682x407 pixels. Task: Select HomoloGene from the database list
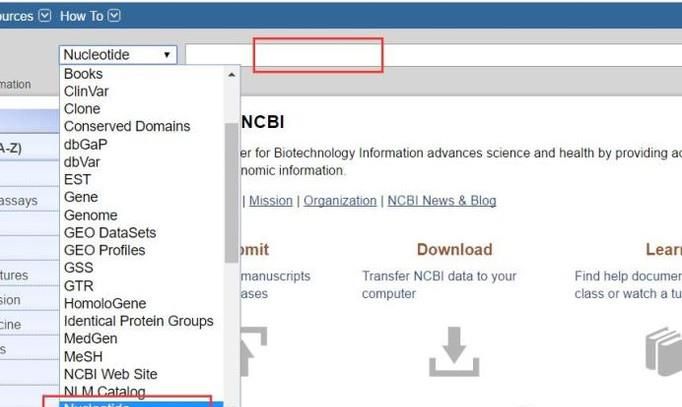point(104,303)
